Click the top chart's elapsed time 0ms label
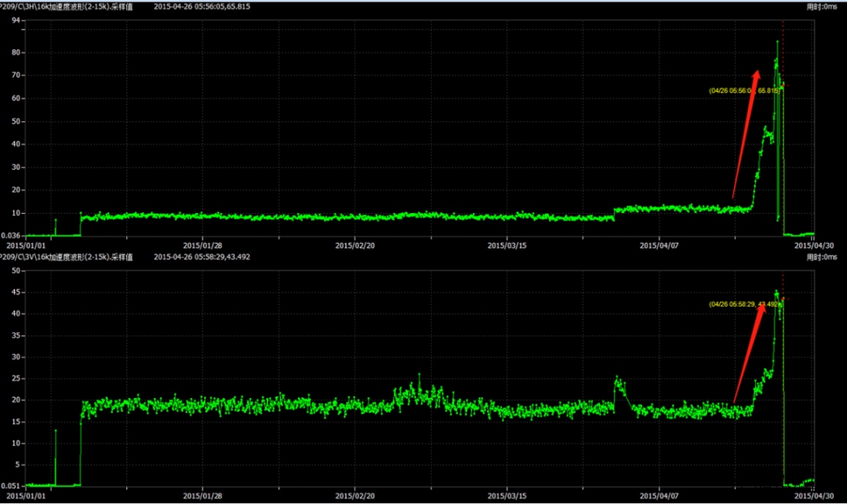The width and height of the screenshot is (847, 504). pos(822,6)
